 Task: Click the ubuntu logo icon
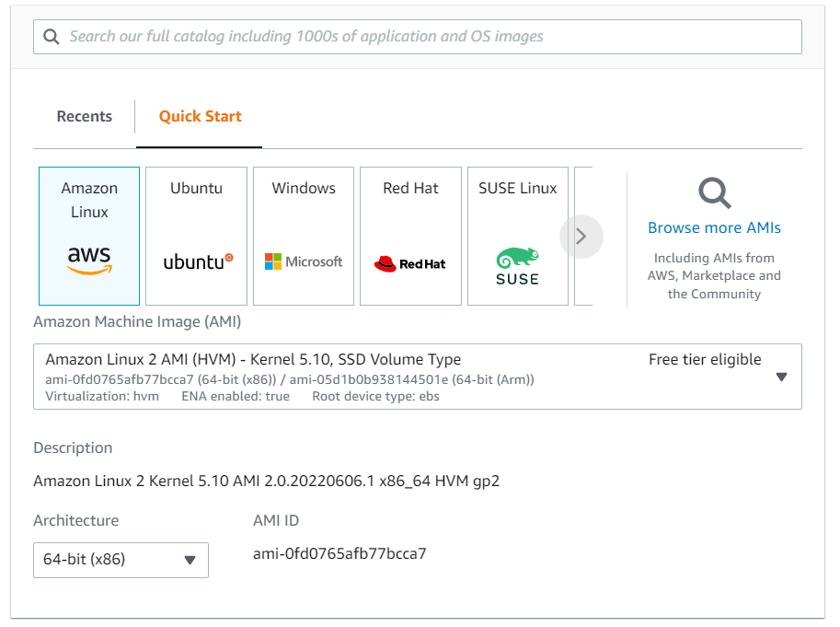click(198, 261)
